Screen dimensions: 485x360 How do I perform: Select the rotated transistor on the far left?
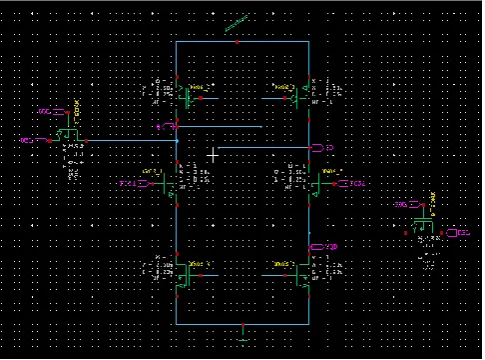[68, 134]
